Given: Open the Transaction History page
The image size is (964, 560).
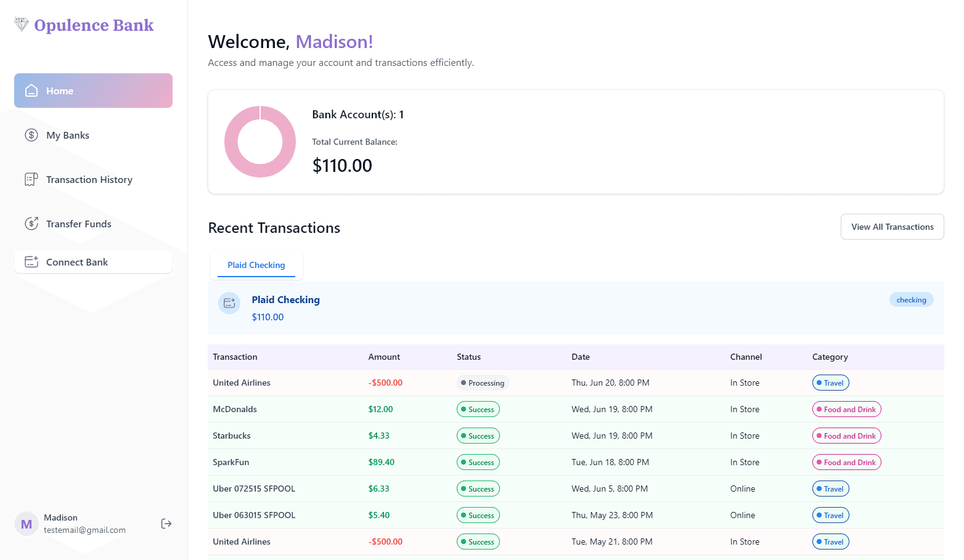Looking at the screenshot, I should [x=89, y=180].
